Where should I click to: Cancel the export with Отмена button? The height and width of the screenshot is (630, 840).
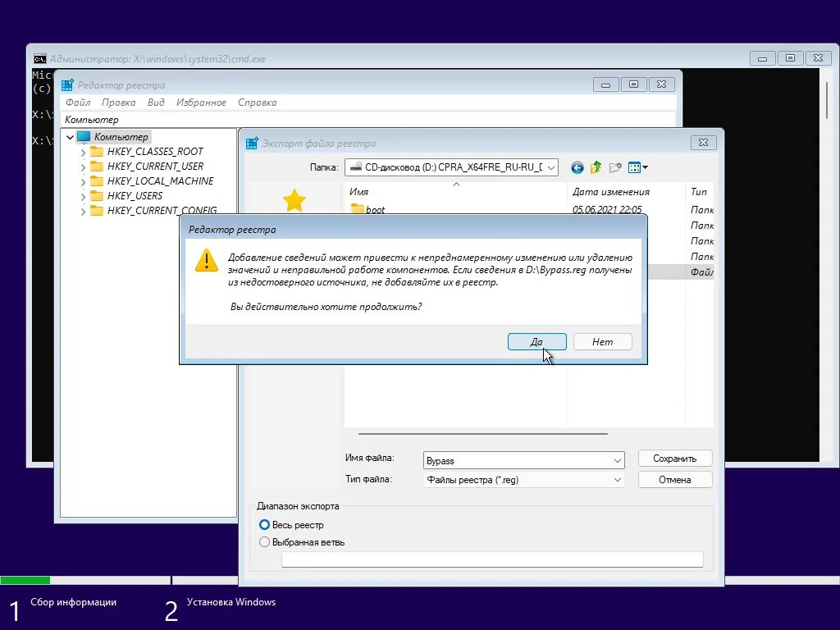(675, 479)
